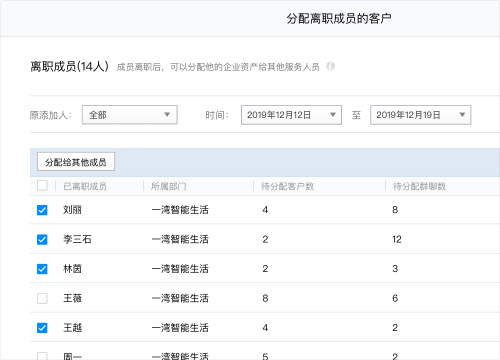Click 林茵 member name in list

73,269
